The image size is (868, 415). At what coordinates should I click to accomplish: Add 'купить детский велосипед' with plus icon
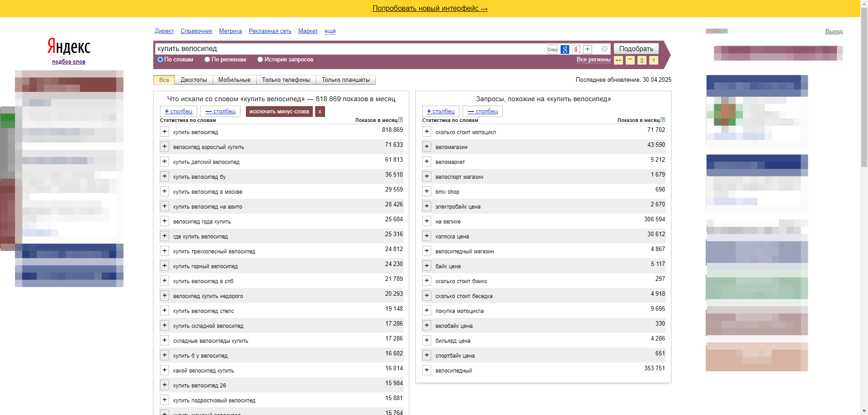[x=165, y=162]
